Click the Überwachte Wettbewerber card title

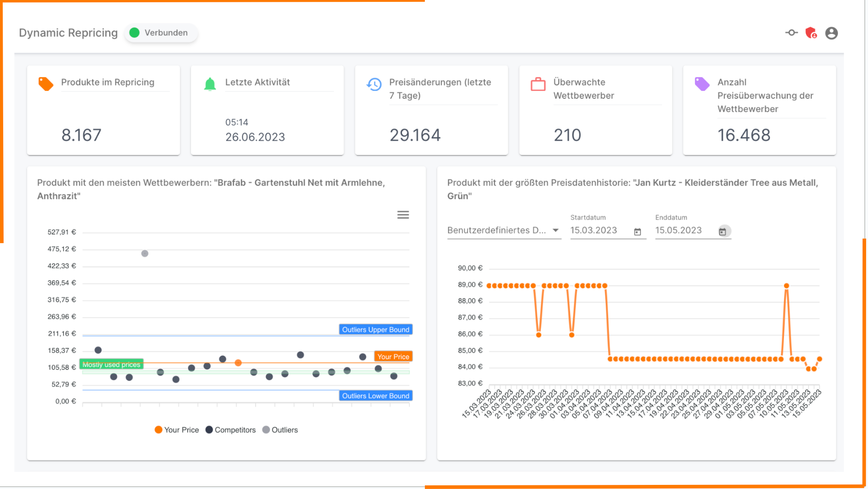pyautogui.click(x=584, y=89)
